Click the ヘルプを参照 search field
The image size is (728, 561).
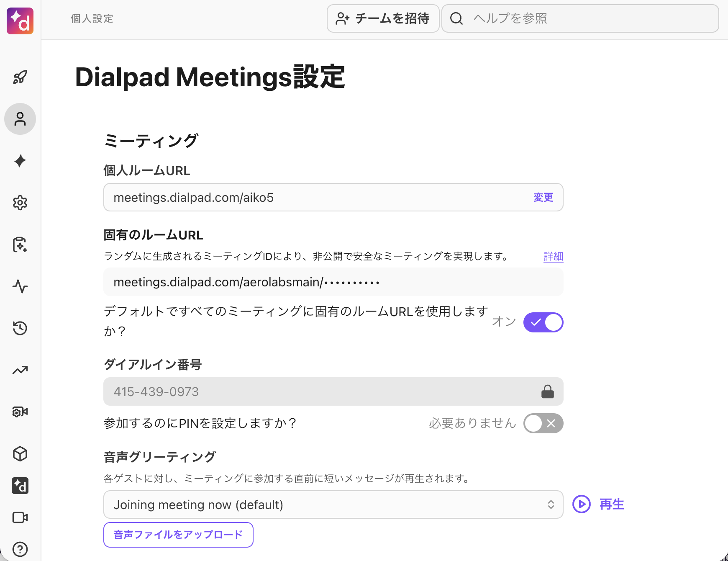pyautogui.click(x=580, y=18)
